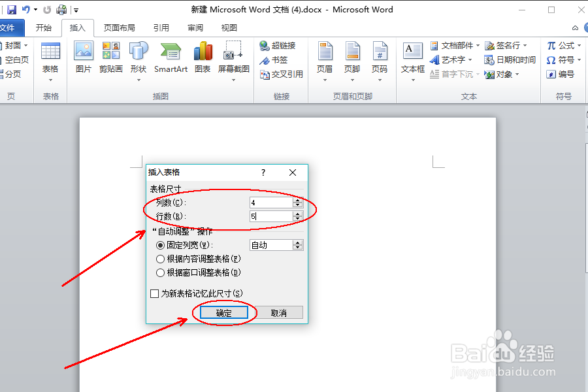Decrease the 固定列宽 width stepper
The image size is (588, 392).
[x=298, y=248]
